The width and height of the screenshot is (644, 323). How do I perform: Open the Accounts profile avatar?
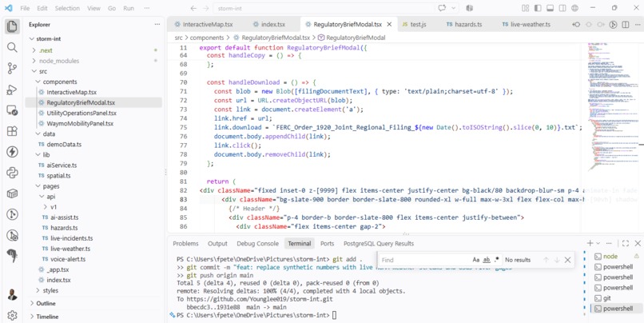point(12,295)
